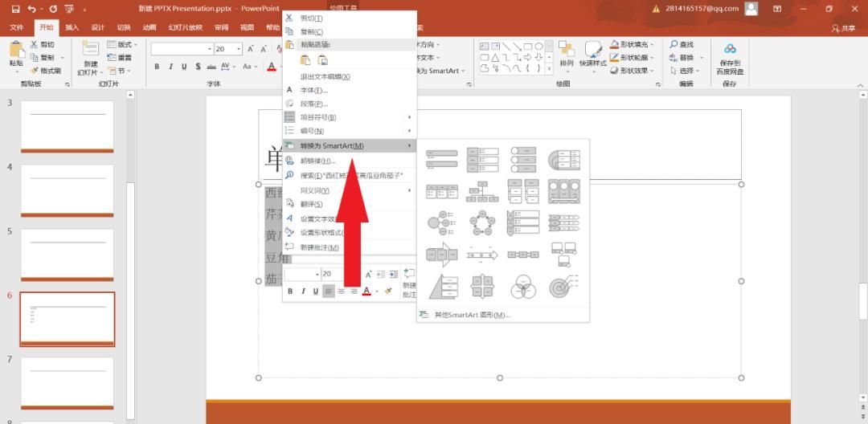Click the Cut (剪切) button in the ribbon
Screen dimensions: 868x424
43,44
